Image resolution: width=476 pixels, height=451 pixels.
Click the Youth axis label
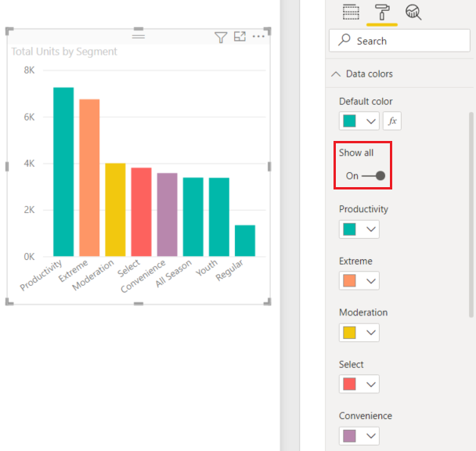pyautogui.click(x=207, y=268)
